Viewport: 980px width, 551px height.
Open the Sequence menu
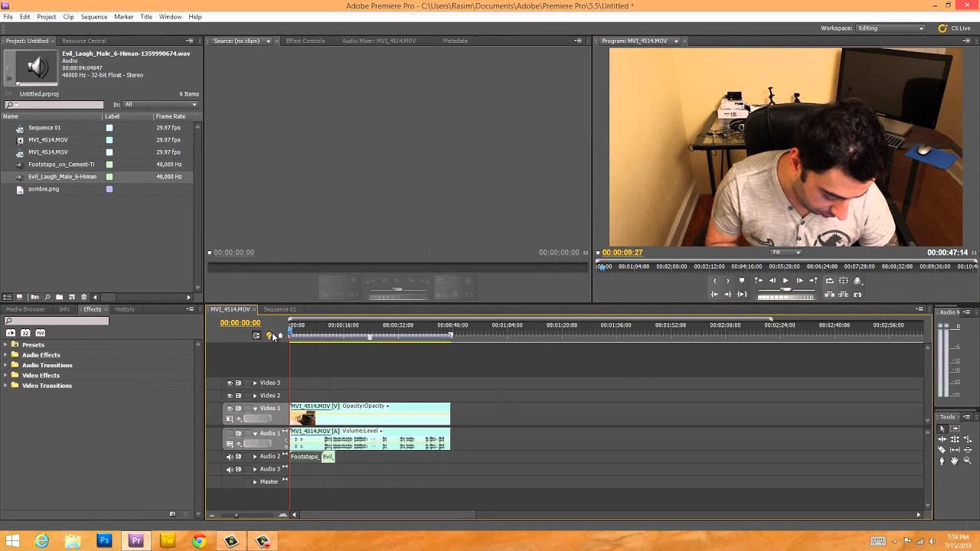(94, 17)
